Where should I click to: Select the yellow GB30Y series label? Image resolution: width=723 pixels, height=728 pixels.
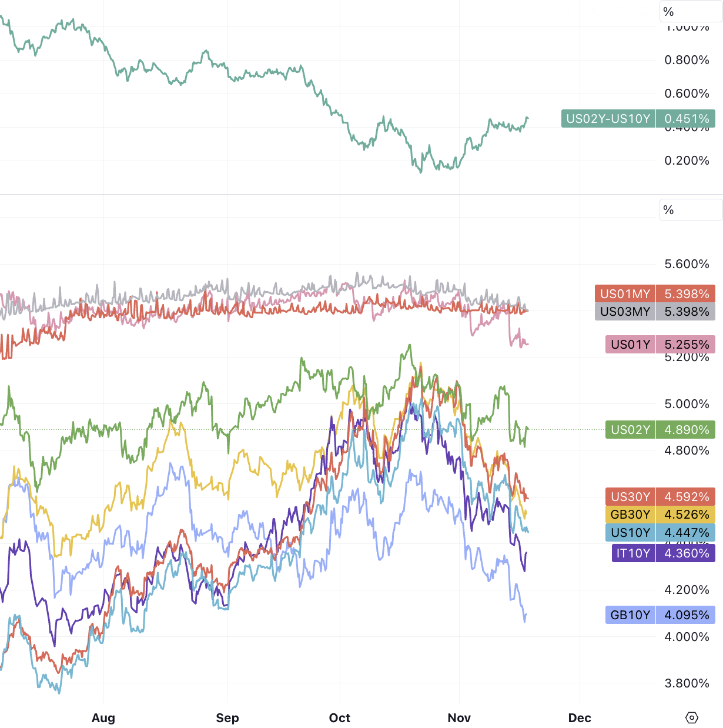tap(631, 515)
